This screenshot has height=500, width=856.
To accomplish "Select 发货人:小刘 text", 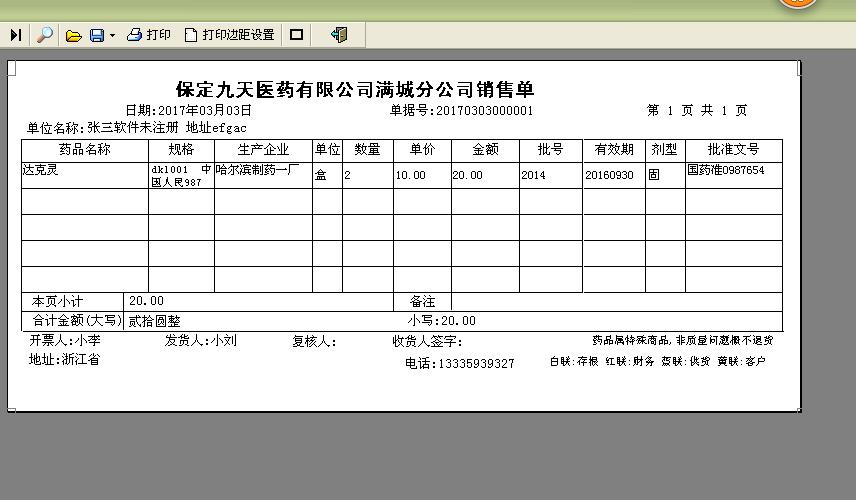I will click(x=201, y=341).
